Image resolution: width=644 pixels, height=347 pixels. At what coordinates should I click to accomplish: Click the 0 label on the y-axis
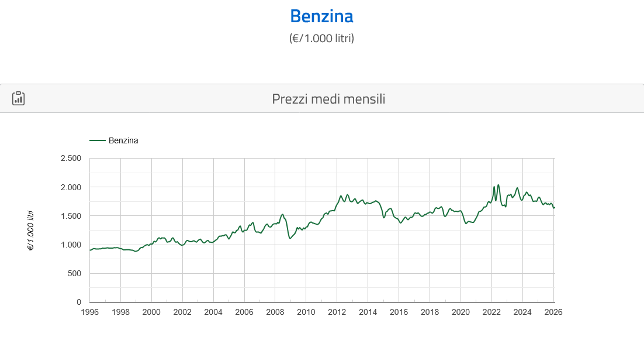pos(79,302)
